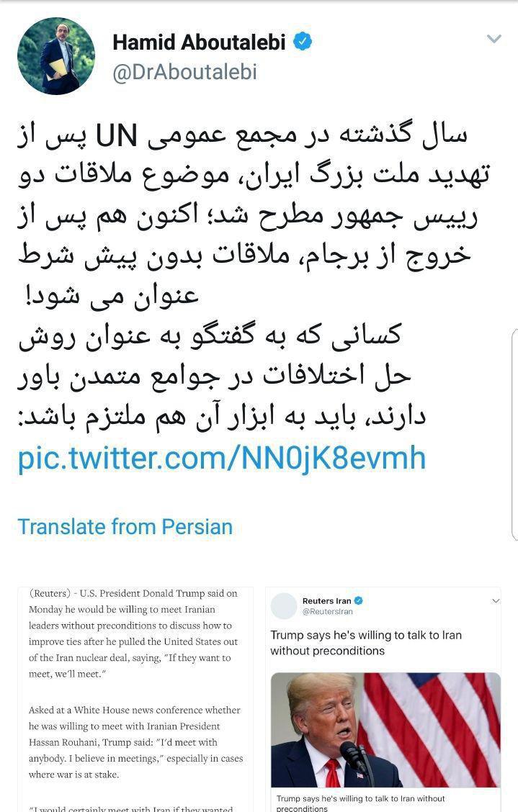Screen dimensions: 518x812
Task: Click the Persian tweet text body
Action: click(x=253, y=276)
